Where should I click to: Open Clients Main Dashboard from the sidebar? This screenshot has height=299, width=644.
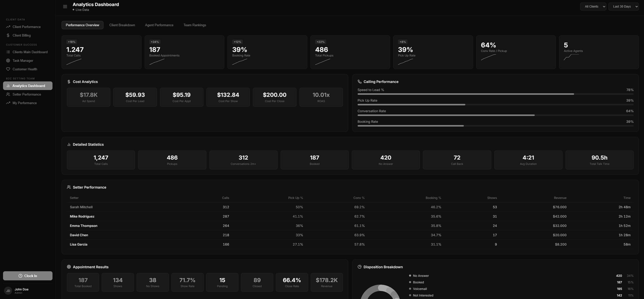[x=30, y=52]
